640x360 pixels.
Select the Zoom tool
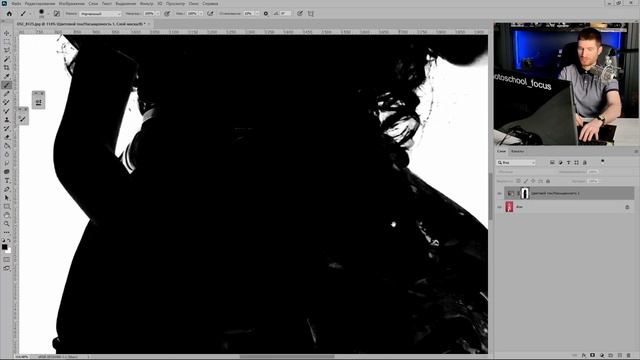coord(7,224)
